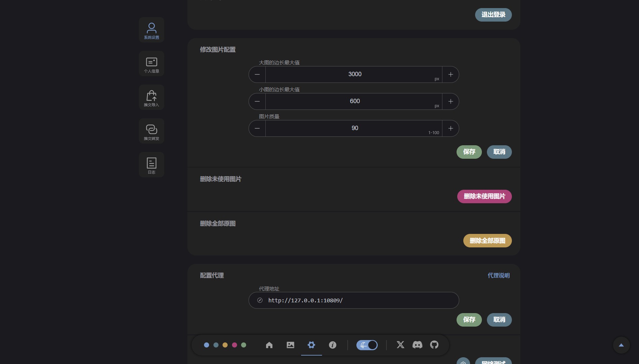Toggle the dark mode switch
The image size is (639, 364).
pyautogui.click(x=367, y=345)
